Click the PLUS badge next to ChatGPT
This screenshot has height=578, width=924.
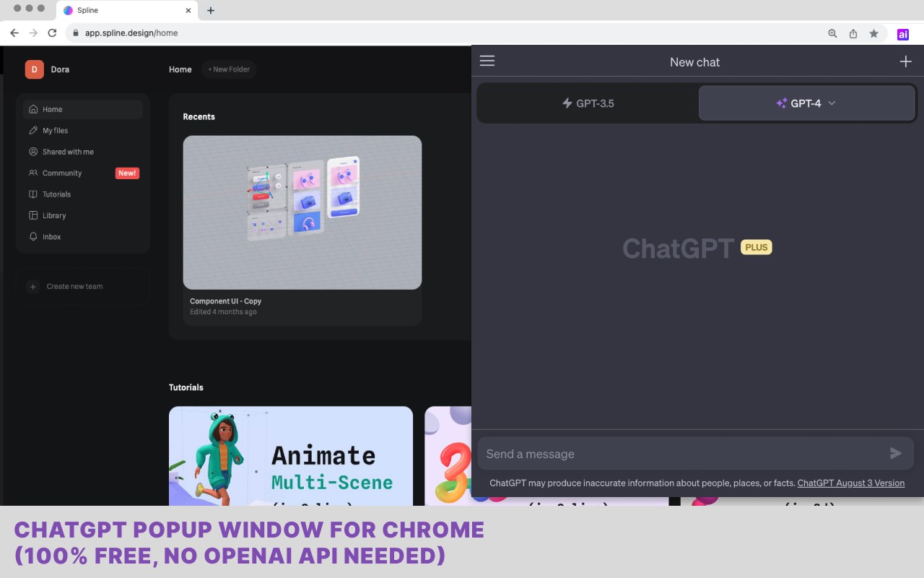pyautogui.click(x=757, y=247)
